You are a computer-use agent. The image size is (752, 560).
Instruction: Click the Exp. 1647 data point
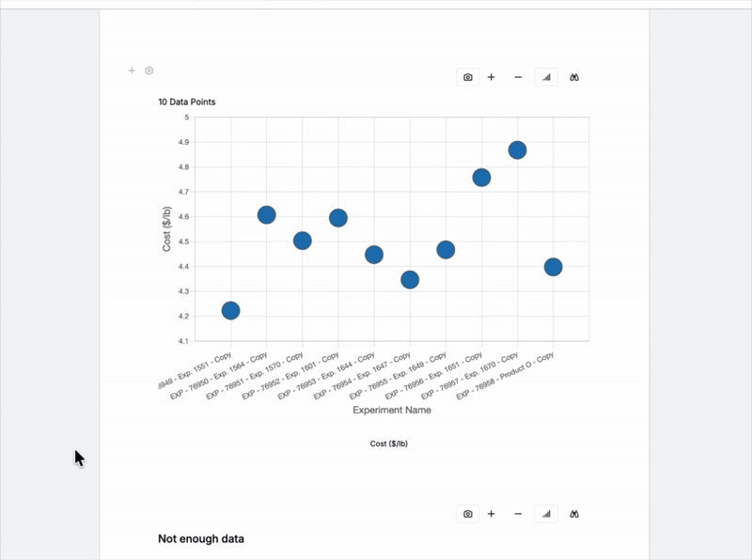tap(410, 279)
